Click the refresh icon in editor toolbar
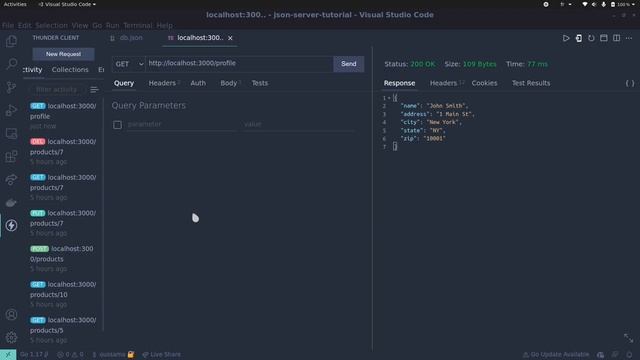This screenshot has width=640, height=360. tap(591, 38)
